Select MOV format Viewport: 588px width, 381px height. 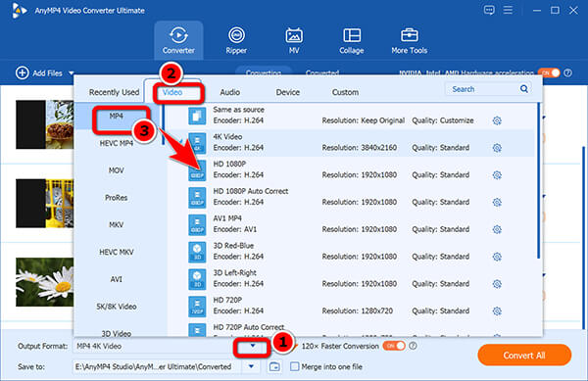[x=117, y=170]
